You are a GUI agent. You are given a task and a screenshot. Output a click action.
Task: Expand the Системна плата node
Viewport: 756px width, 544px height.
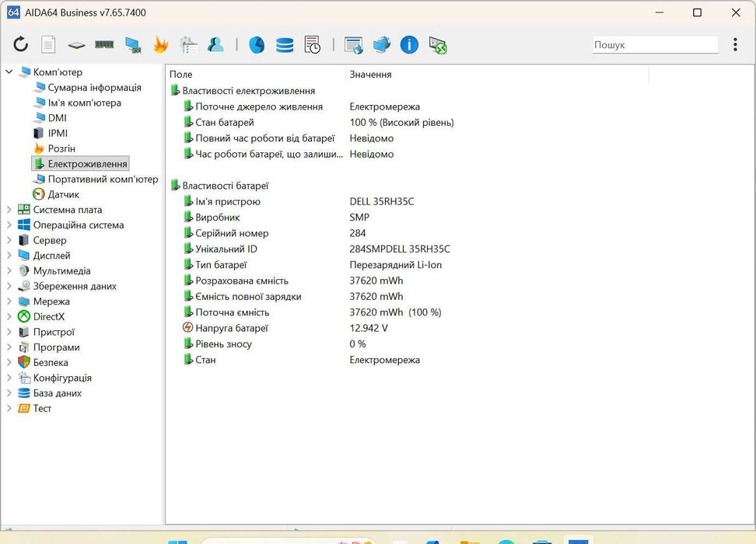coord(9,210)
